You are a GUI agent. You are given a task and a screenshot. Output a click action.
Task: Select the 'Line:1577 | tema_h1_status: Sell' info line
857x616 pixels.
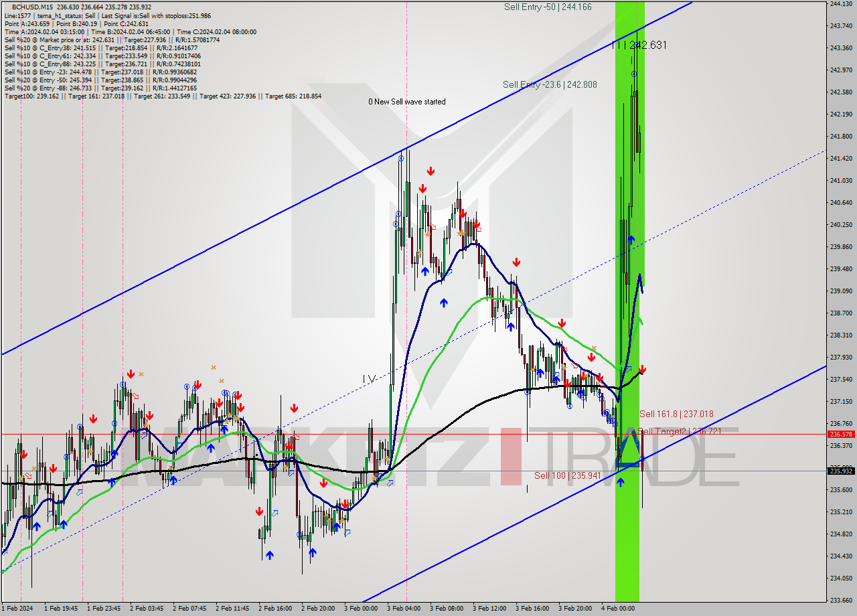108,15
